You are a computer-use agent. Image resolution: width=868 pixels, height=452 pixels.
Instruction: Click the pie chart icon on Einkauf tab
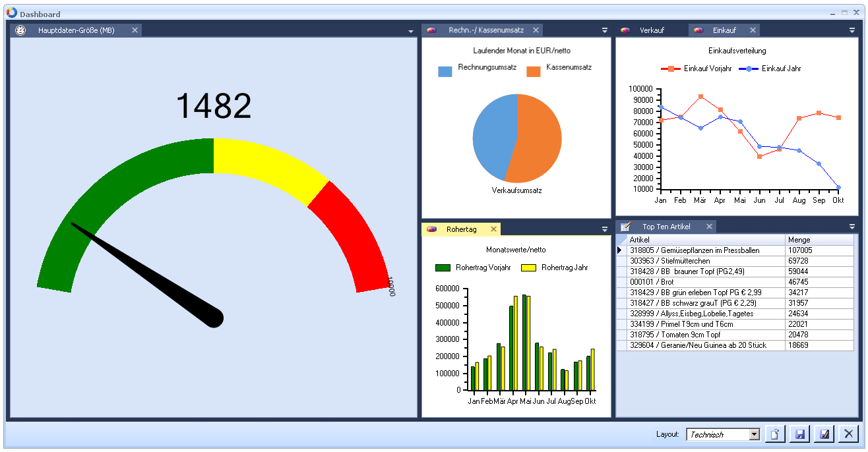coord(697,30)
